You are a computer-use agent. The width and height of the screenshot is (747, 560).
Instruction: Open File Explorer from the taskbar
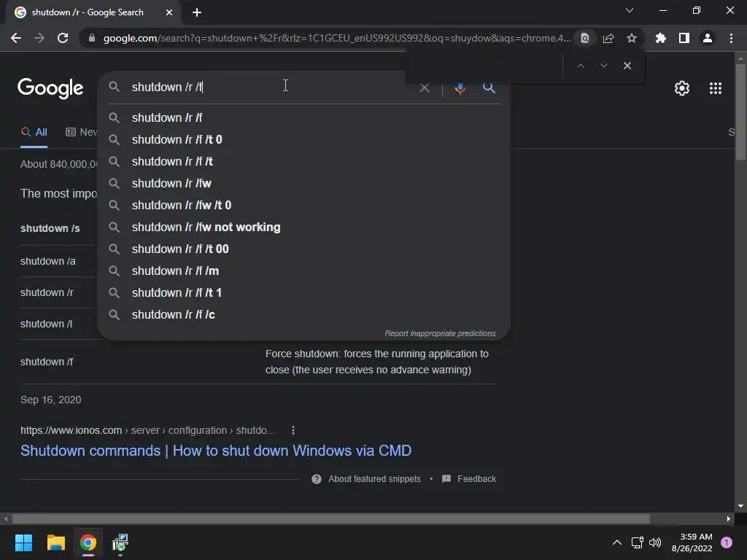coord(55,542)
